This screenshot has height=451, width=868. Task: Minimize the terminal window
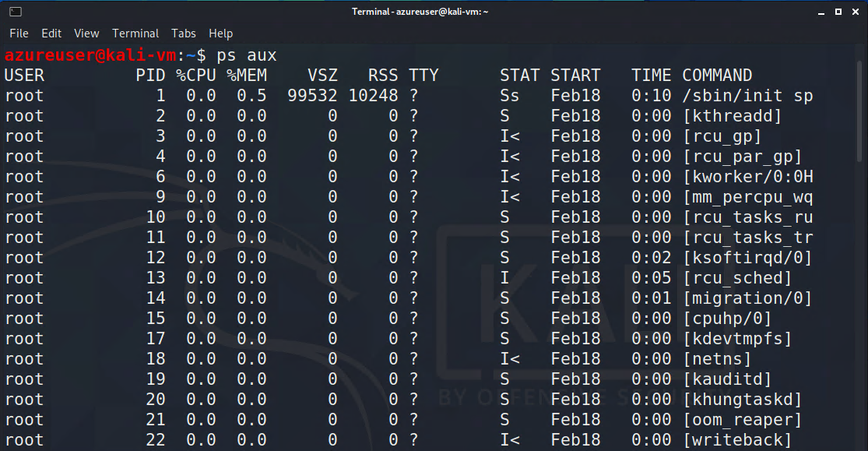(x=821, y=12)
